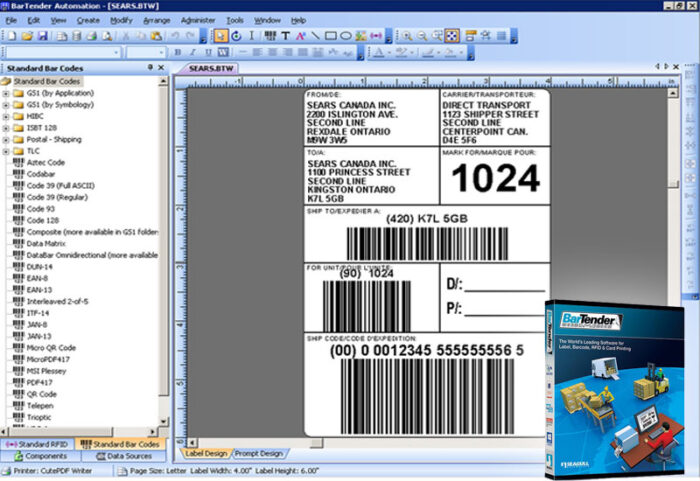The width and height of the screenshot is (700, 481).
Task: Select the Barcode creation tool in the toolbar
Action: (270, 36)
